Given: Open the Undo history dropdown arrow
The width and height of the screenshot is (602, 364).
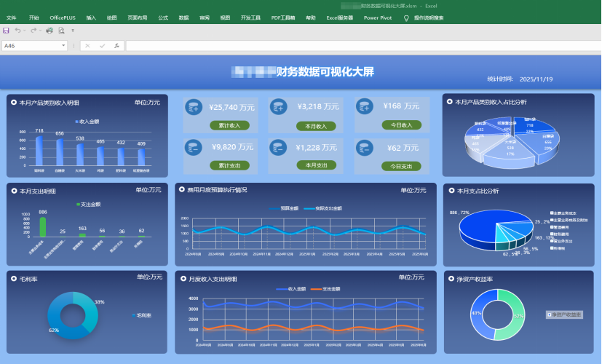Looking at the screenshot, I should [25, 31].
